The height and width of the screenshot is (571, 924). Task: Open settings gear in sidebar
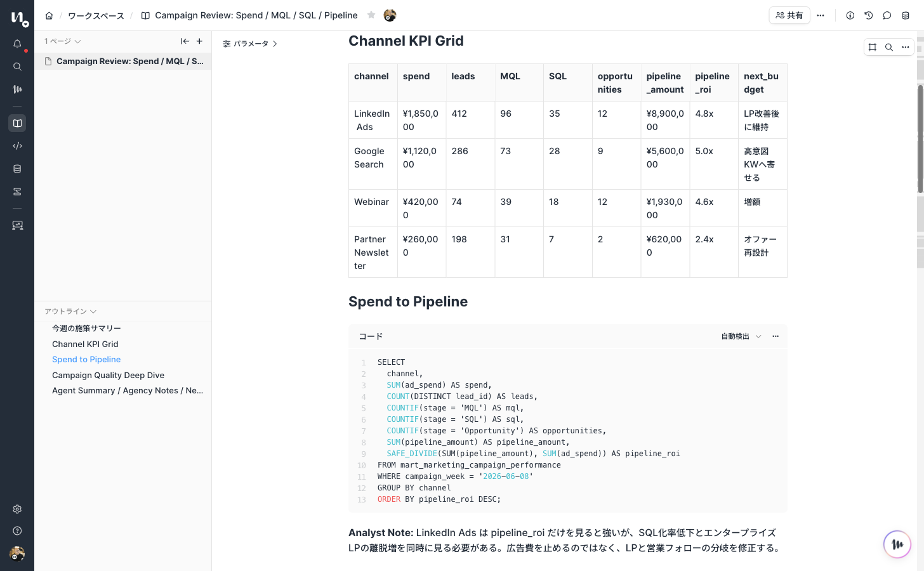coord(17,509)
